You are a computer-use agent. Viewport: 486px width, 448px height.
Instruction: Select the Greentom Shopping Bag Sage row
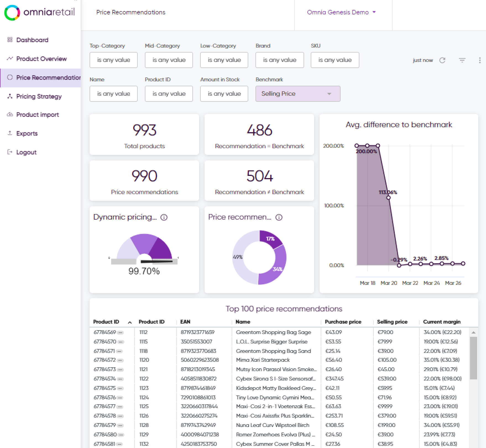(279, 332)
